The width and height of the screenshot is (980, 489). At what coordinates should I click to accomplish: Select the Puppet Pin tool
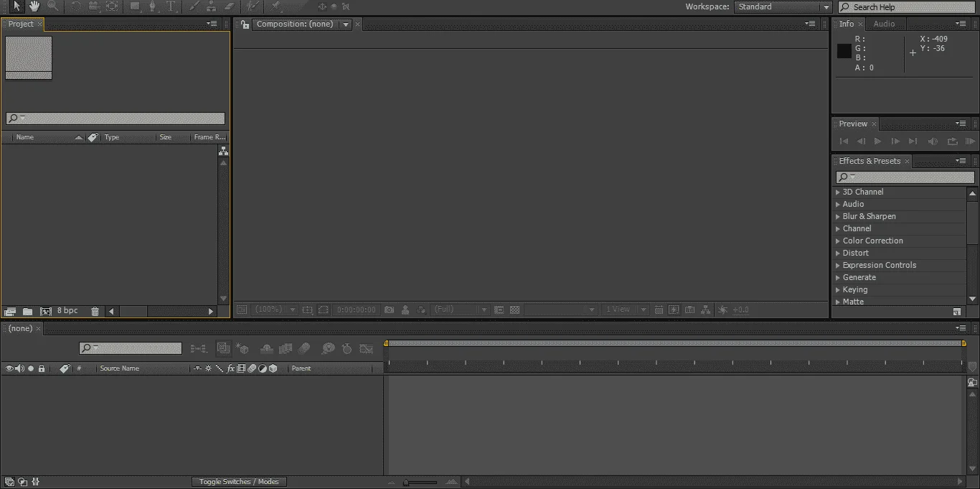[276, 6]
